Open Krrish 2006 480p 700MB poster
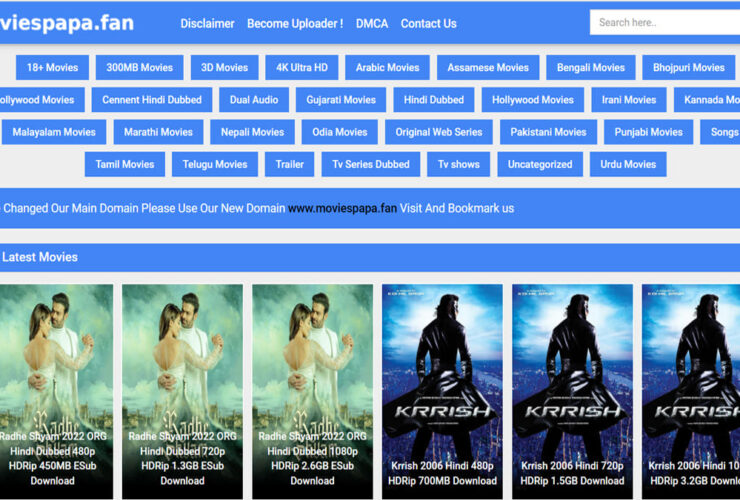 point(442,391)
